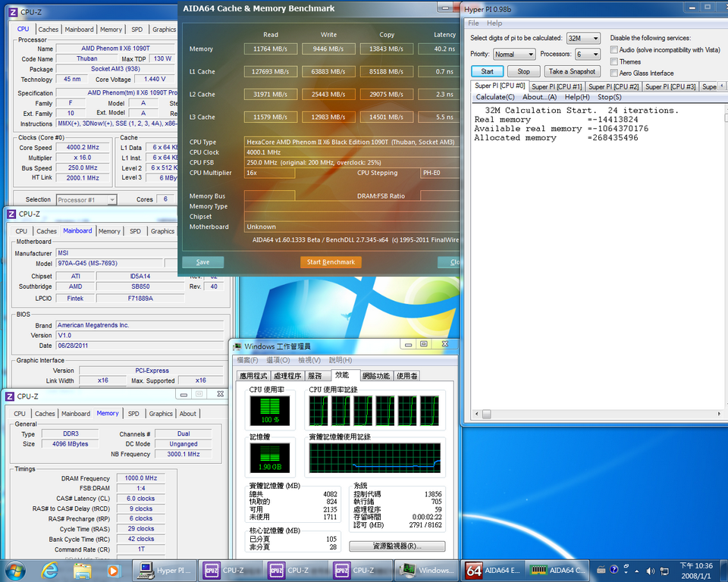Viewport: 728px width, 582px height.
Task: Select Super PI [CPU #3] tab
Action: (670, 86)
